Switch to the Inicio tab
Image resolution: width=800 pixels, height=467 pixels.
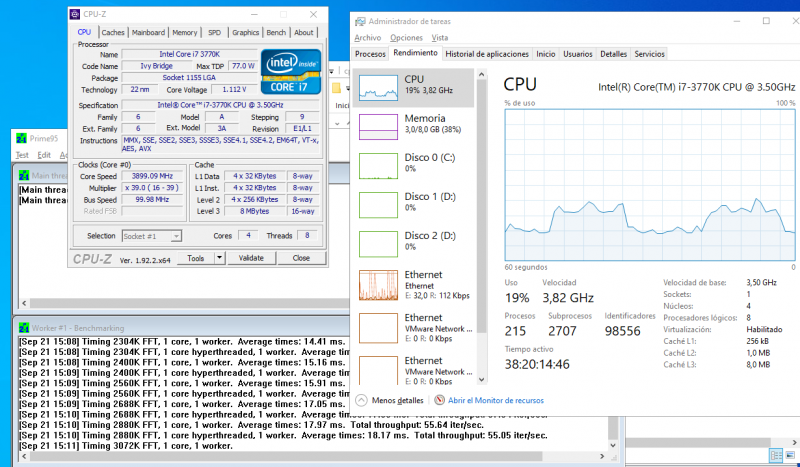(545, 54)
